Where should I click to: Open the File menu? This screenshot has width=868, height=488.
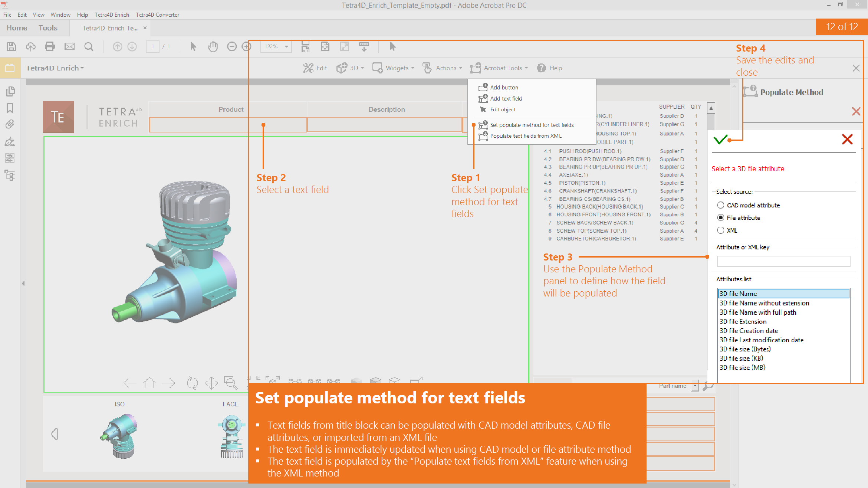point(7,15)
